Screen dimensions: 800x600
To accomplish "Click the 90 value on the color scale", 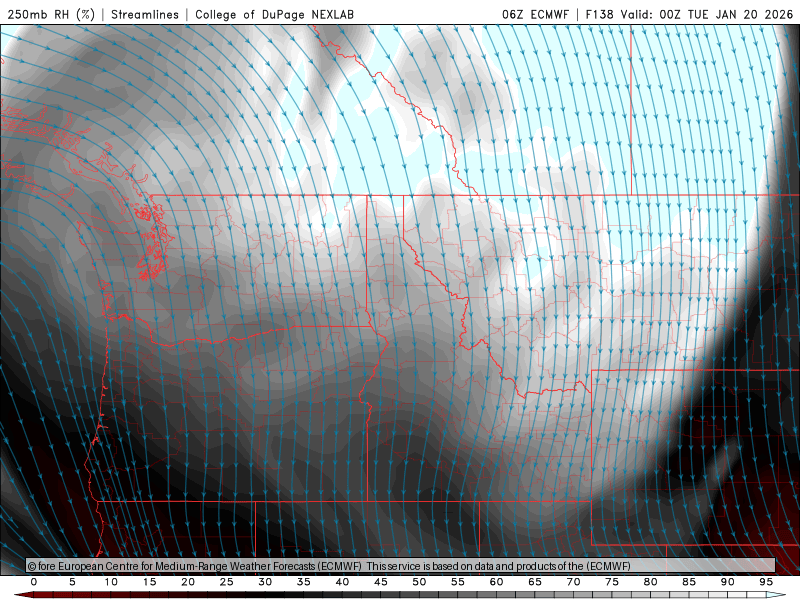I will pyautogui.click(x=728, y=582).
